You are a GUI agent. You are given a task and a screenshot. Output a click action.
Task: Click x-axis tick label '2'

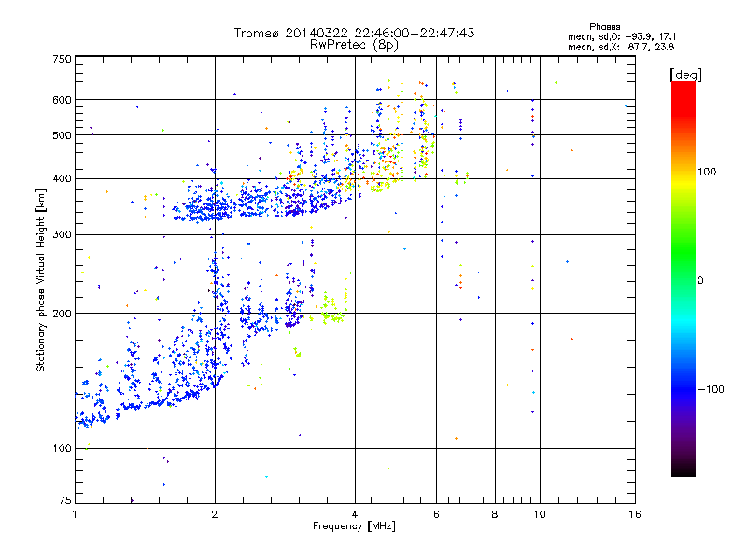pyautogui.click(x=215, y=514)
